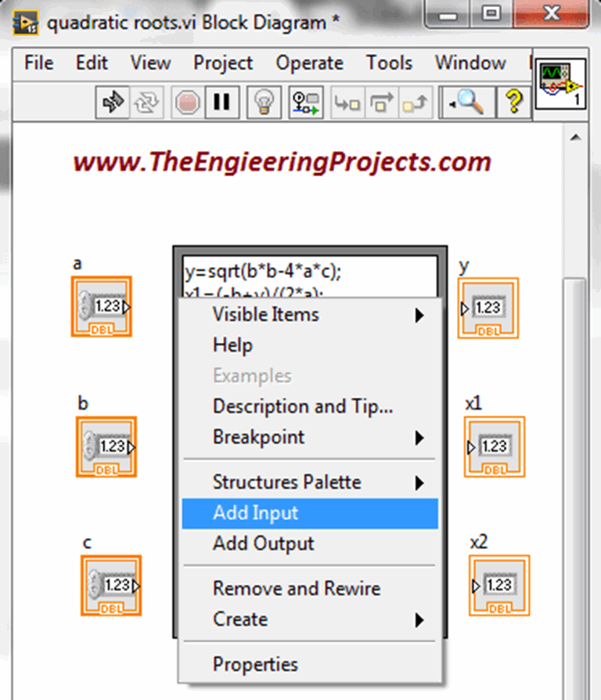Choose Remove and Rewire

click(297, 588)
